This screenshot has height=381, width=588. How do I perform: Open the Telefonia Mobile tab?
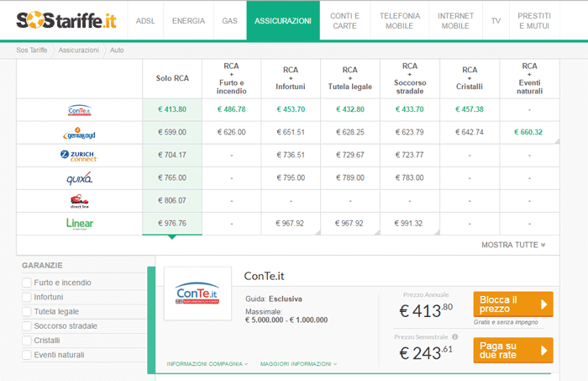400,21
